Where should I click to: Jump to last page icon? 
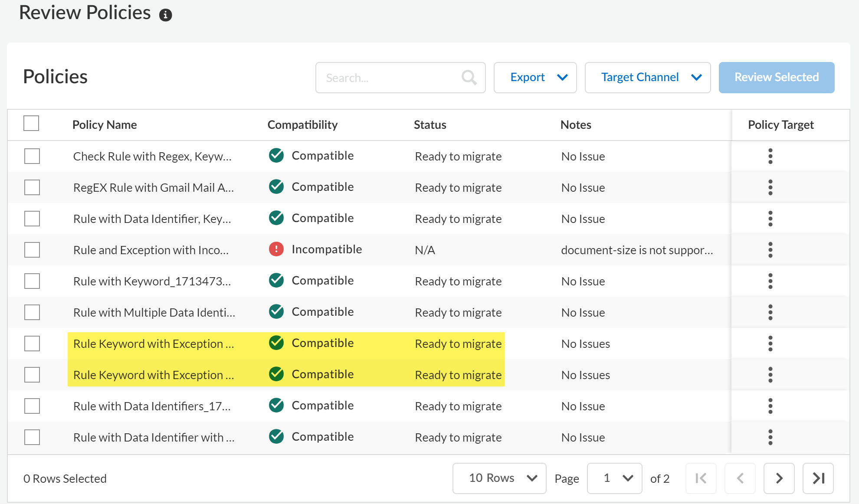pos(818,478)
